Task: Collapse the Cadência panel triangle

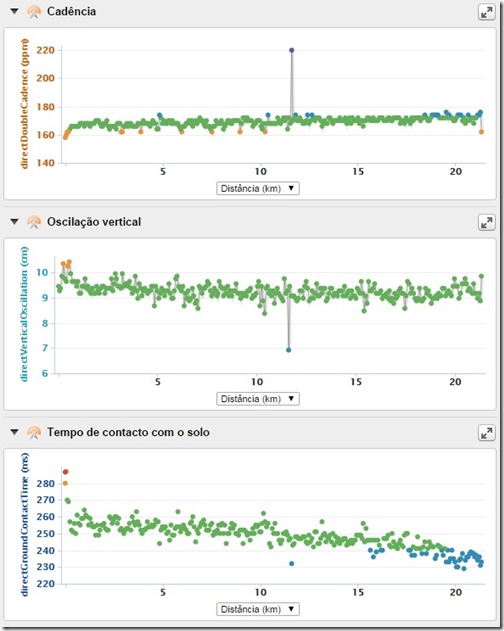Action: (x=14, y=11)
